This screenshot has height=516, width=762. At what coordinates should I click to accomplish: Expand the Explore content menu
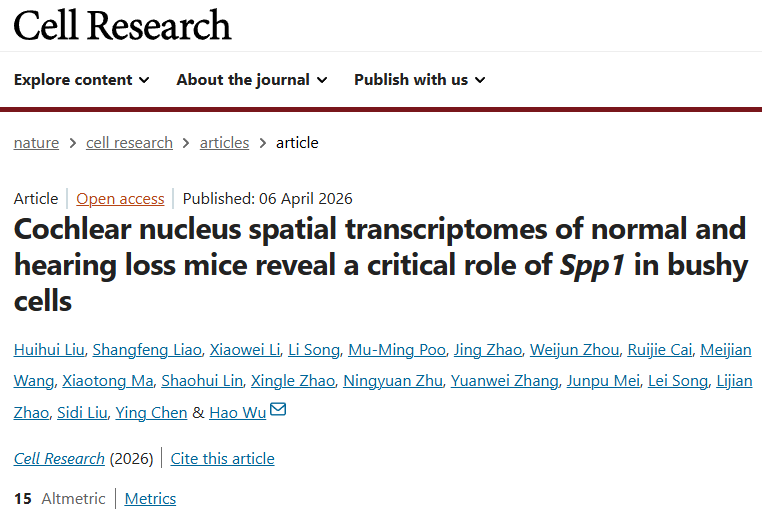point(82,80)
